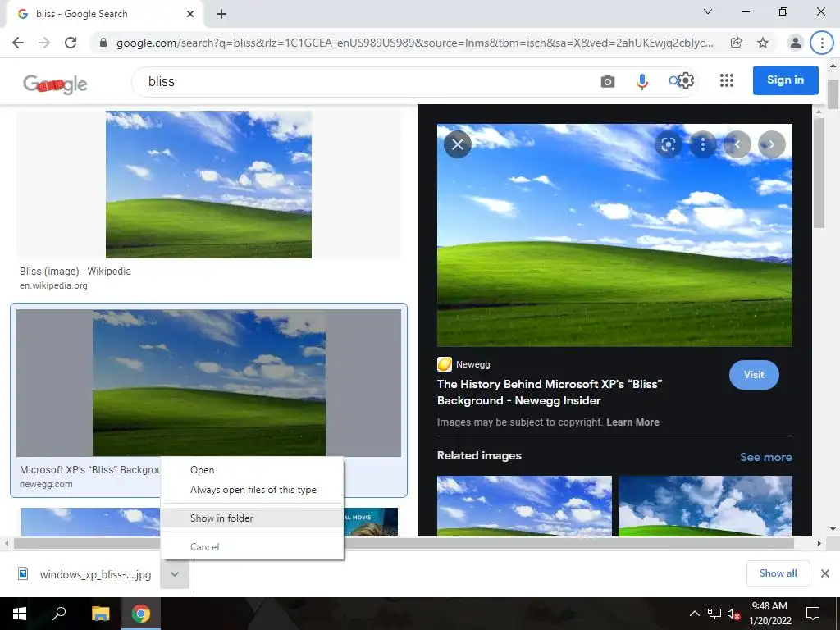Screen dimensions: 840x630
Task: Open the Windows Start menu
Action: [x=20, y=614]
